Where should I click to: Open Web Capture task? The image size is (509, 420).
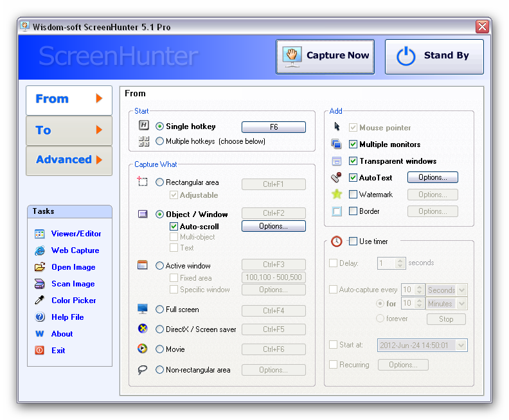75,250
